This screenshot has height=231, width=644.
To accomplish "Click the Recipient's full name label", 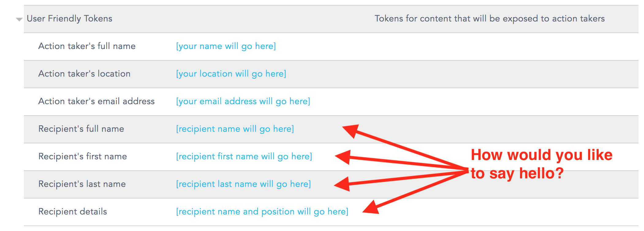I will click(81, 129).
